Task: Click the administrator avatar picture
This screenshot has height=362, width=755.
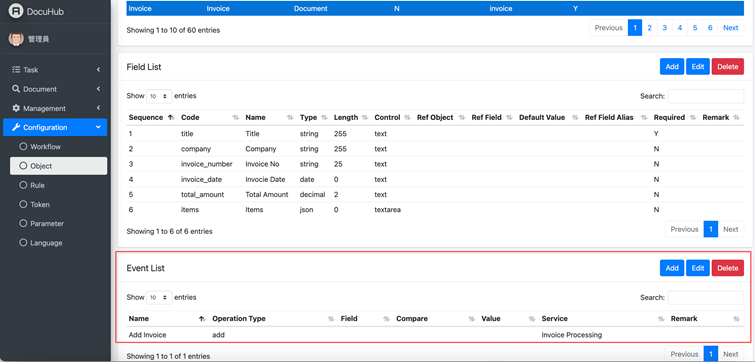Action: click(x=16, y=39)
